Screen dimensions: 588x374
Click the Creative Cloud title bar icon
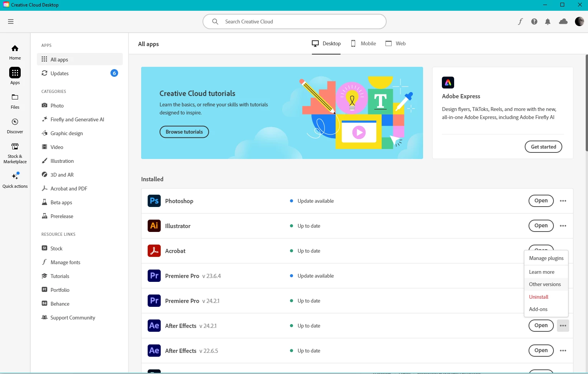click(6, 5)
